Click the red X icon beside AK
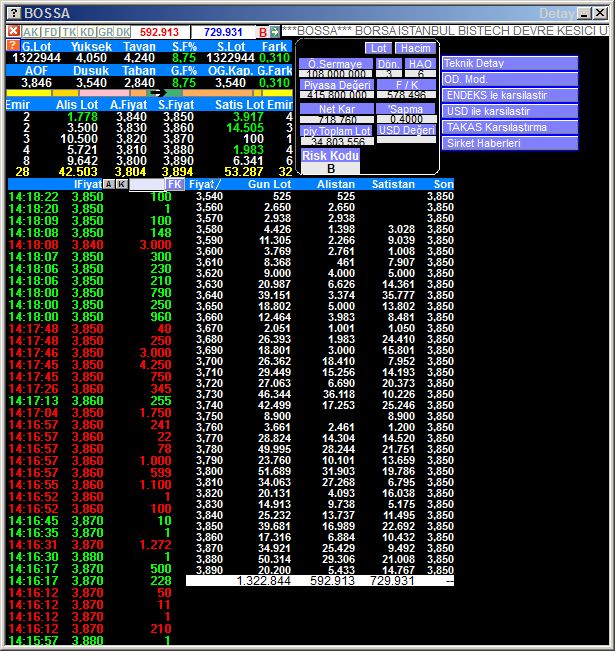Image resolution: width=615 pixels, height=651 pixels. point(13,31)
